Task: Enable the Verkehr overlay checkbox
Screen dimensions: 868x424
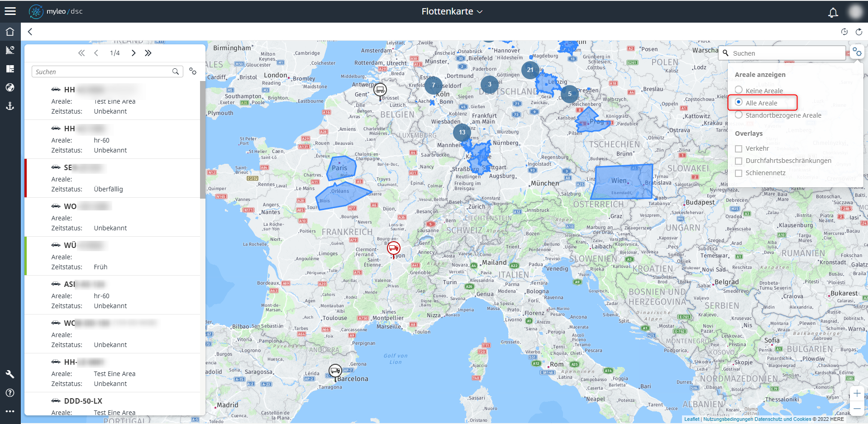Action: click(739, 148)
